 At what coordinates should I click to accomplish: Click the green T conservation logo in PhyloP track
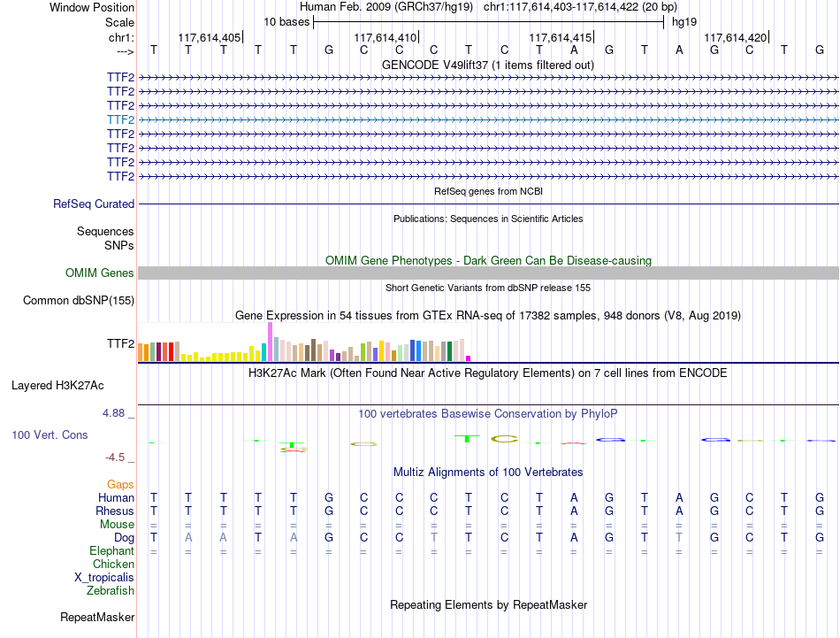point(467,439)
